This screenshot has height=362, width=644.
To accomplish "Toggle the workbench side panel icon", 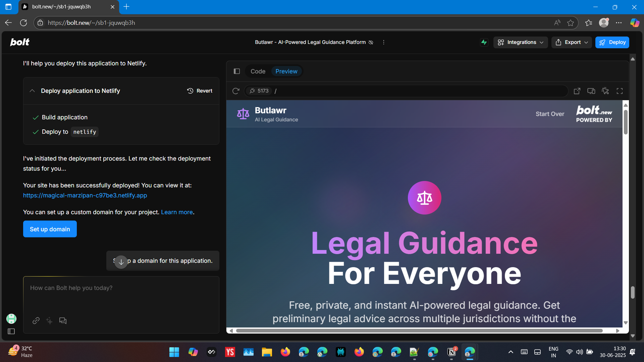I will click(x=237, y=71).
